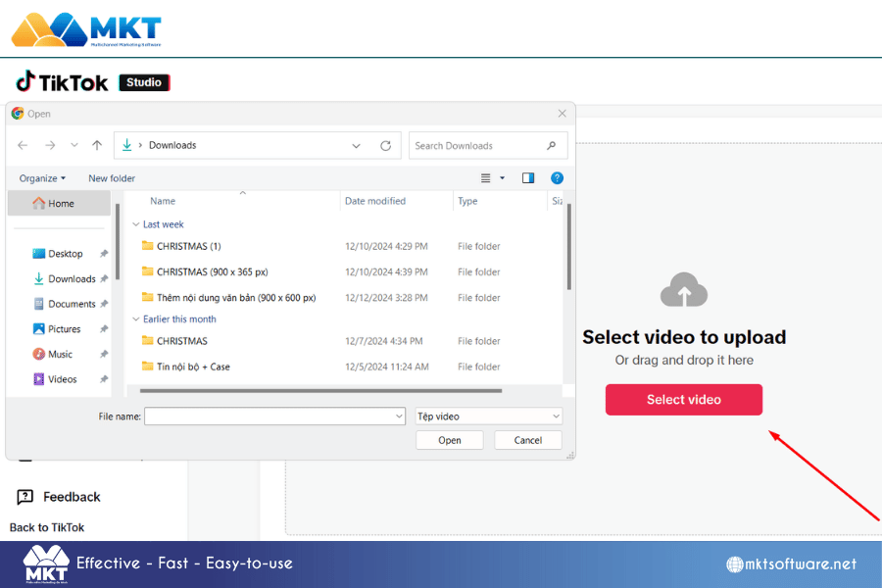
Task: Click the Chrome icon in dialog title
Action: [18, 114]
